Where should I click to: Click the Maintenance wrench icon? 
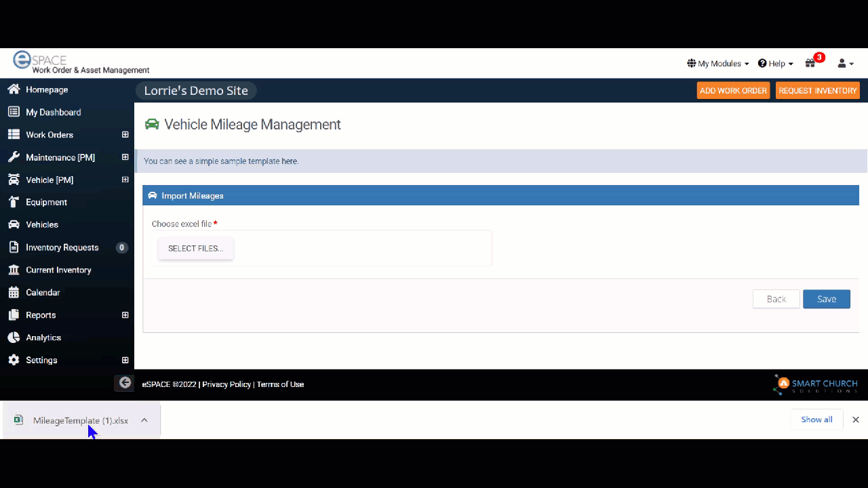click(x=14, y=157)
